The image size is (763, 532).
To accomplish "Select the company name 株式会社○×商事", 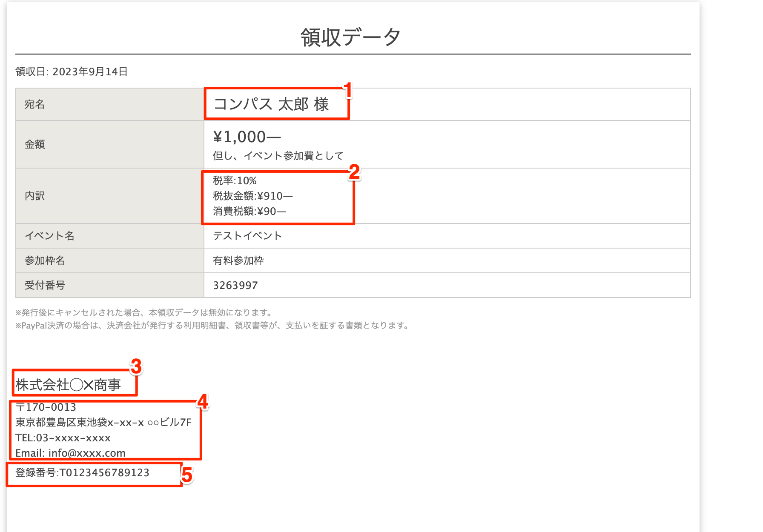I will (68, 385).
